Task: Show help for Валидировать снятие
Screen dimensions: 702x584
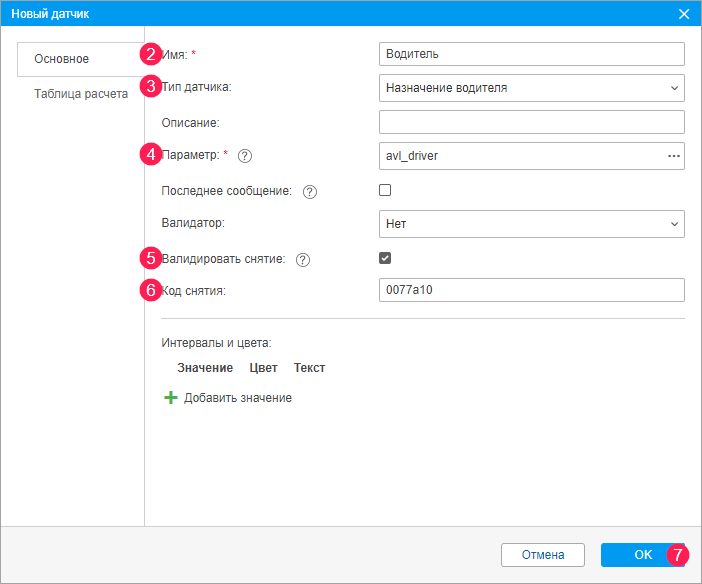Action: click(303, 259)
